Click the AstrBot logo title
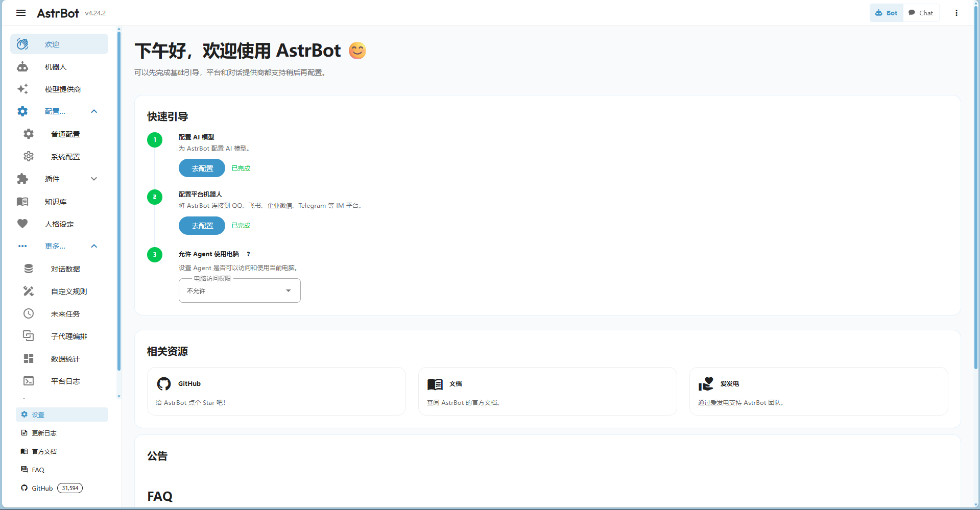 58,13
